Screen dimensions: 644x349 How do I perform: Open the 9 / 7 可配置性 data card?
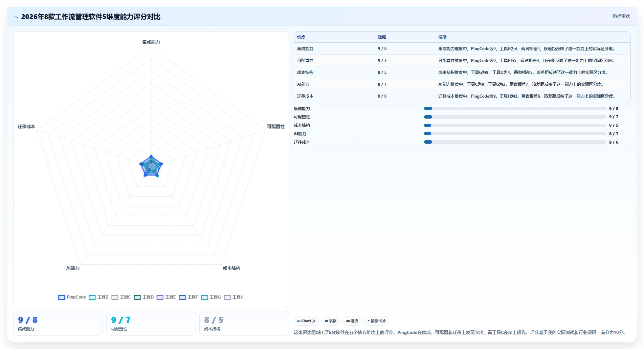(151, 323)
